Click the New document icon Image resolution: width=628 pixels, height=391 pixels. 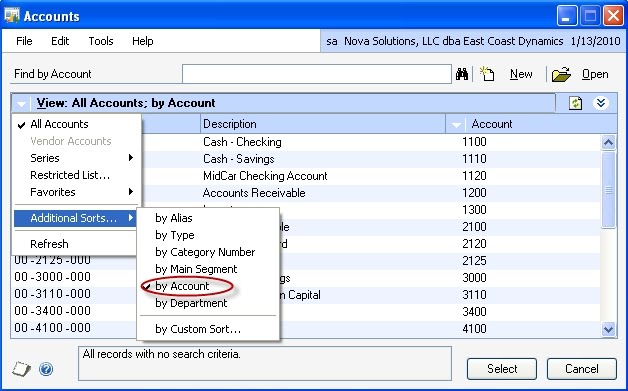coord(487,74)
